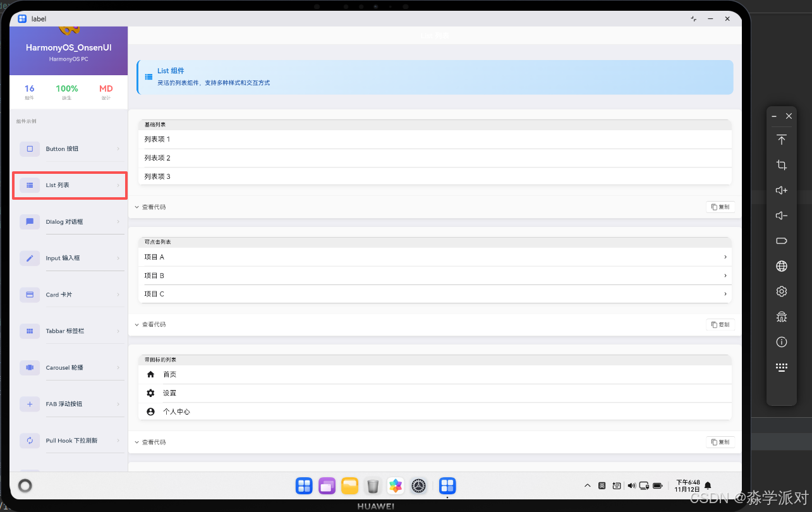This screenshot has height=512, width=812.
Task: Click the MD 设计 stat in sidebar
Action: click(x=106, y=92)
